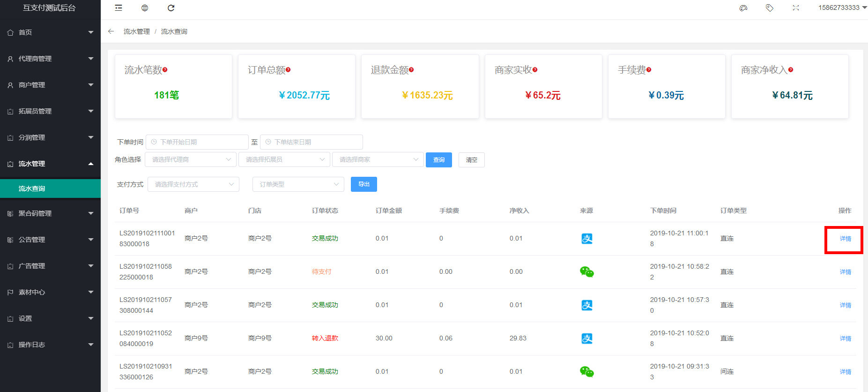The height and width of the screenshot is (392, 868).
Task: Click the 清空 clear button
Action: [x=472, y=160]
